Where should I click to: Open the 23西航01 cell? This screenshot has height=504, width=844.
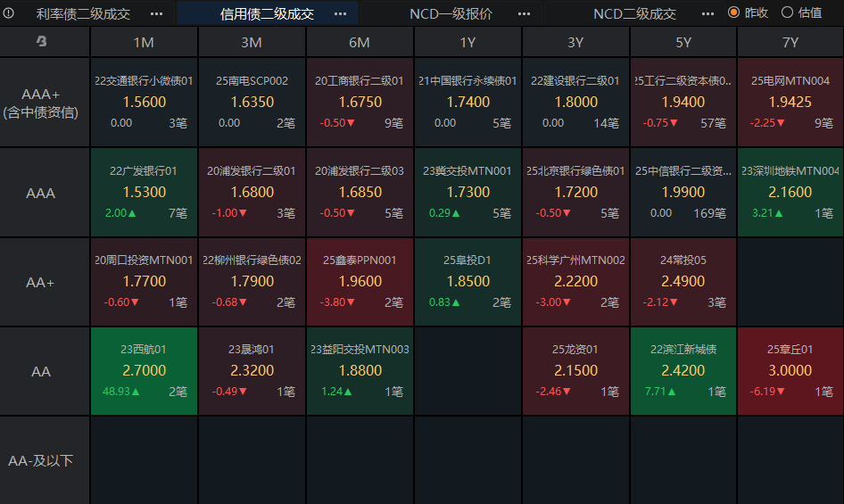click(x=144, y=371)
